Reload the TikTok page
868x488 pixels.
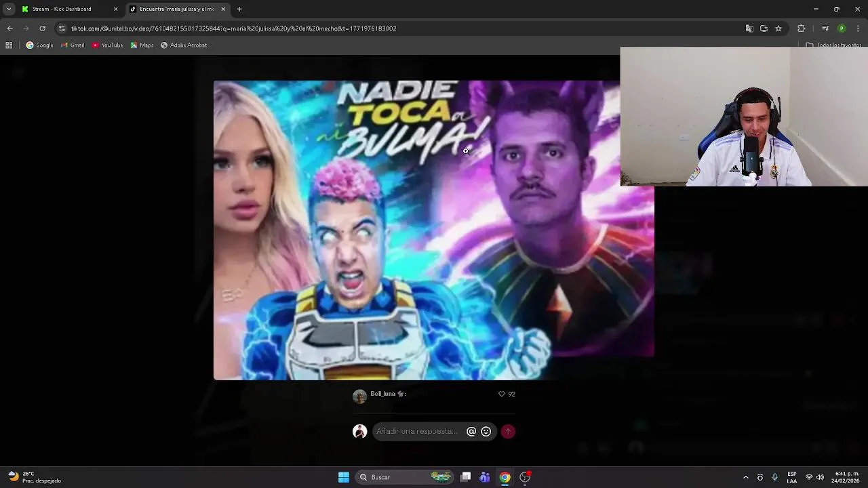pos(42,28)
